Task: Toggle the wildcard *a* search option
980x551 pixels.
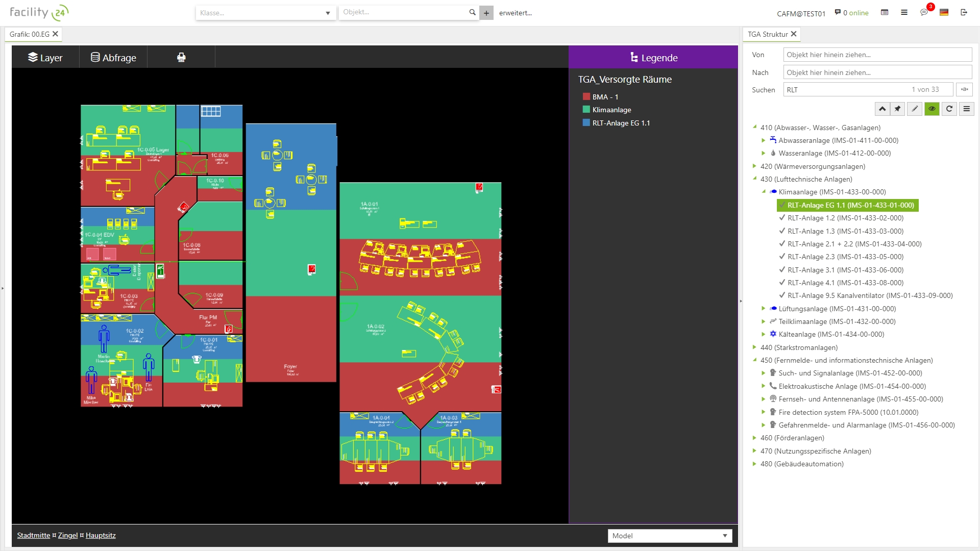Action: click(x=964, y=89)
